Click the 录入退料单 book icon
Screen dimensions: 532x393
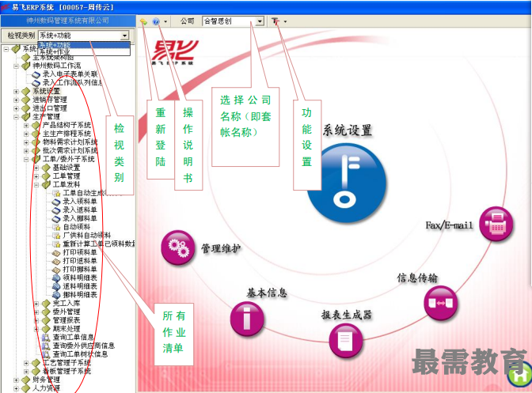[x=56, y=210]
